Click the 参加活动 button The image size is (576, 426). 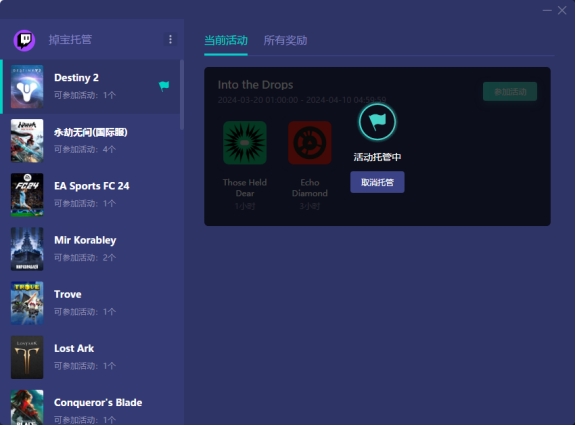510,91
